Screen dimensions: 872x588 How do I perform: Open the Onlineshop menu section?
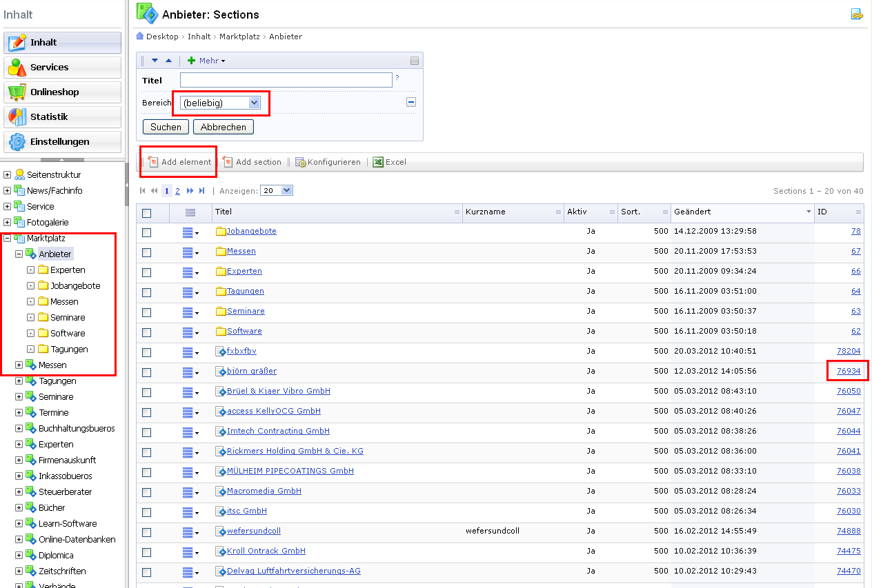tap(62, 92)
